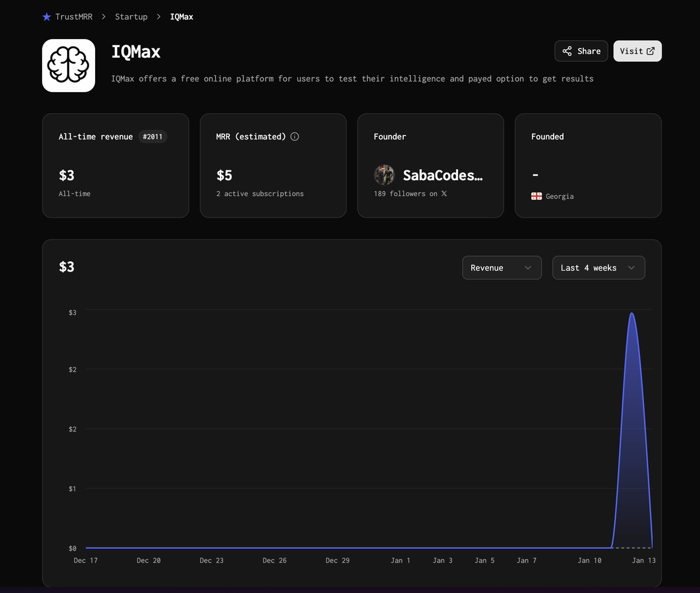Click the founder avatar picture
This screenshot has width=700, height=593.
[384, 175]
